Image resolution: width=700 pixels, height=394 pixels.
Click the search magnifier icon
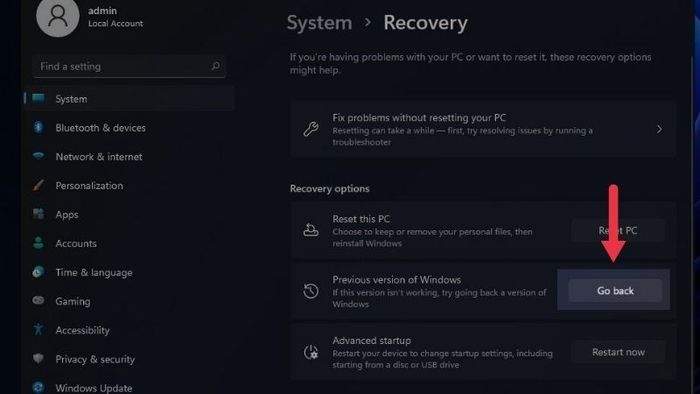click(216, 66)
